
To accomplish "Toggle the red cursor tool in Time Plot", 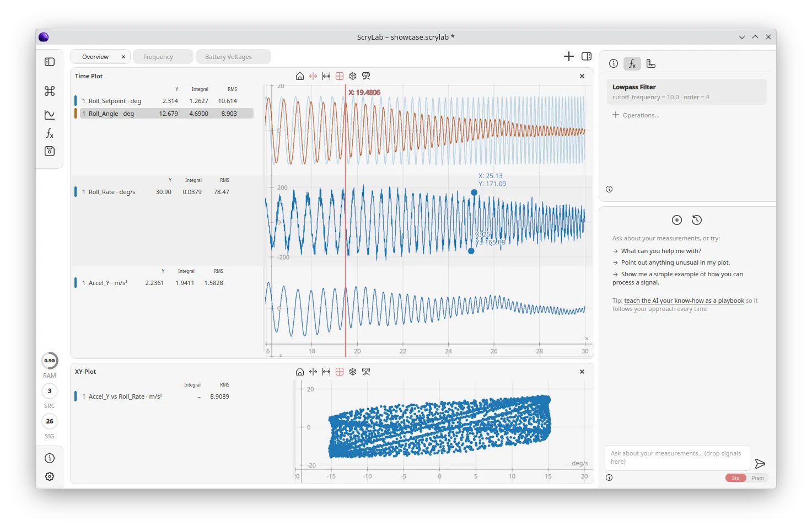I will pyautogui.click(x=313, y=76).
